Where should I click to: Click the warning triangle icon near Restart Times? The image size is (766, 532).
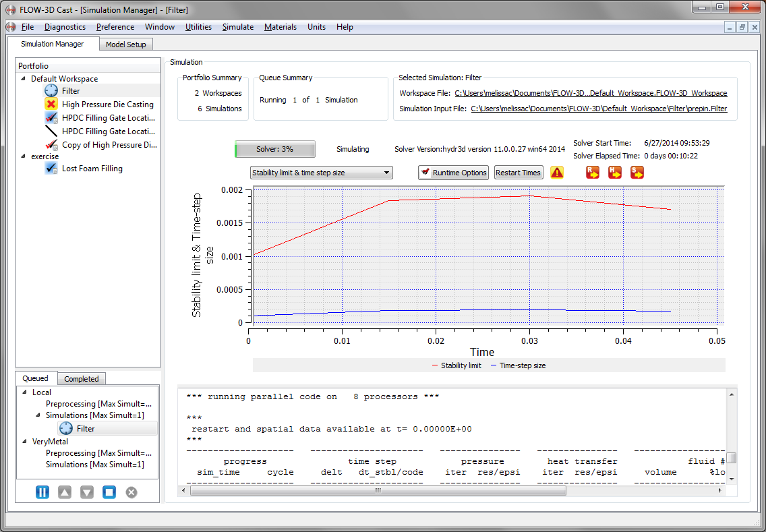pyautogui.click(x=557, y=173)
